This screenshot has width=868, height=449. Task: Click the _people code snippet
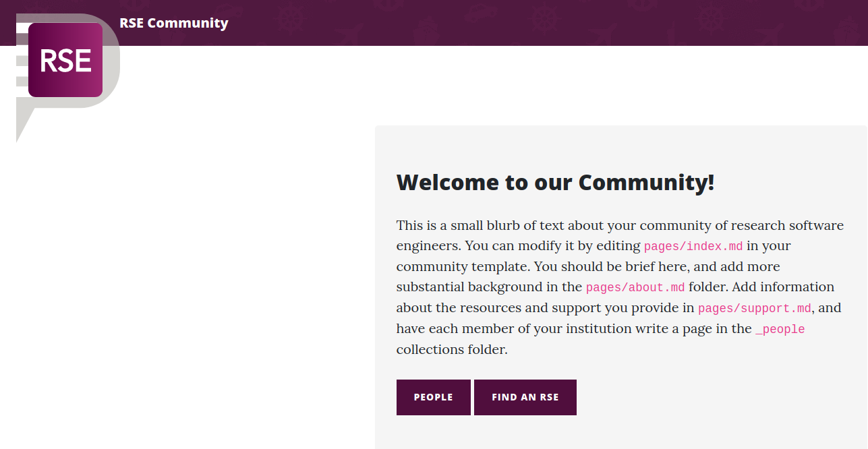pyautogui.click(x=780, y=330)
